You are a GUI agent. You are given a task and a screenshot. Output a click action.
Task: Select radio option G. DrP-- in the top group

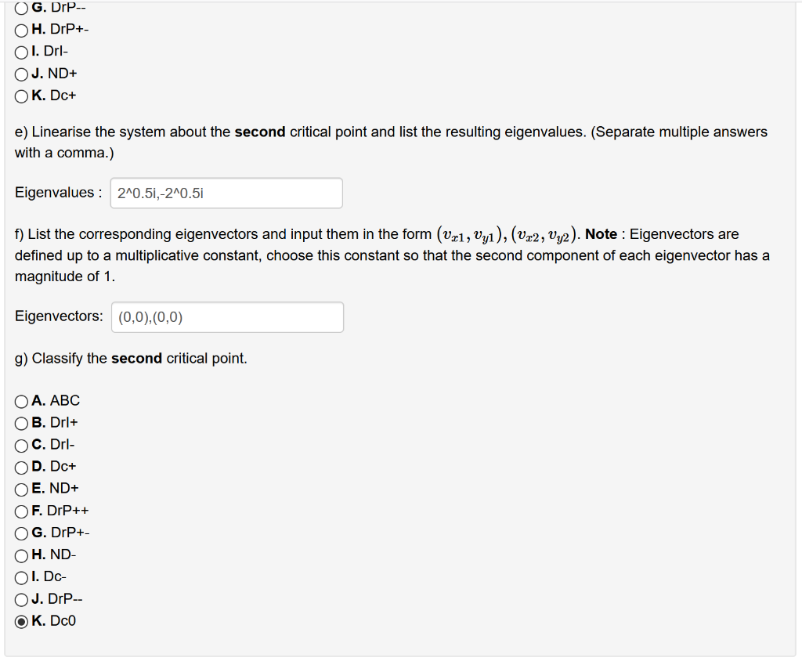tap(20, 9)
